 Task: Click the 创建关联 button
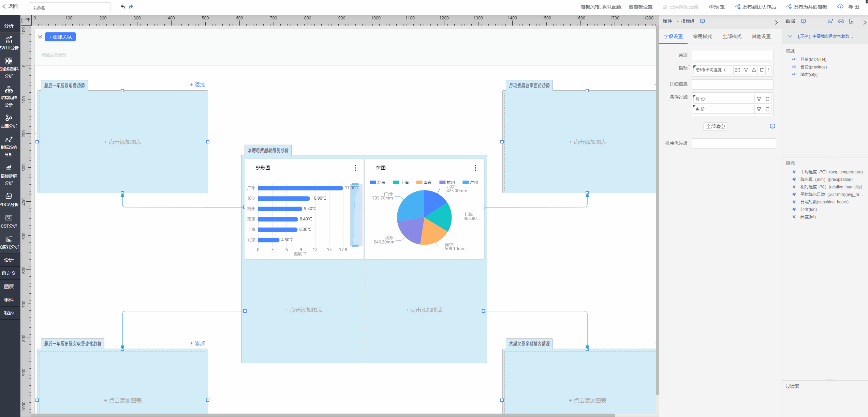pos(60,37)
